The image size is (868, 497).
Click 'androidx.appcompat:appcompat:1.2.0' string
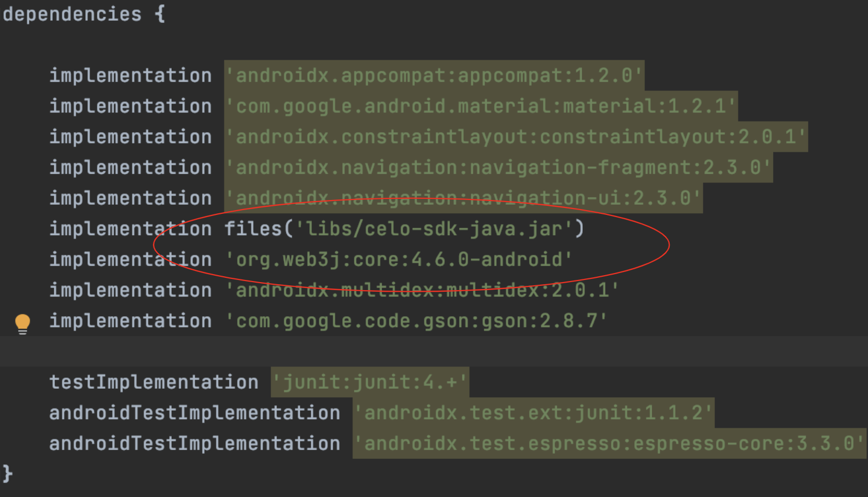pos(434,76)
